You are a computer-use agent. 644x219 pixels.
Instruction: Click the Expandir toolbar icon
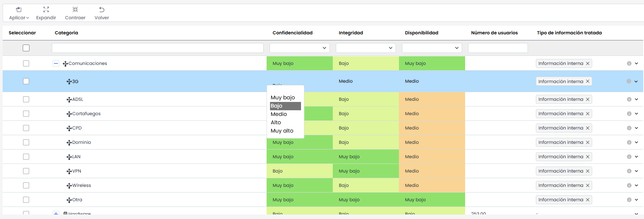(46, 10)
